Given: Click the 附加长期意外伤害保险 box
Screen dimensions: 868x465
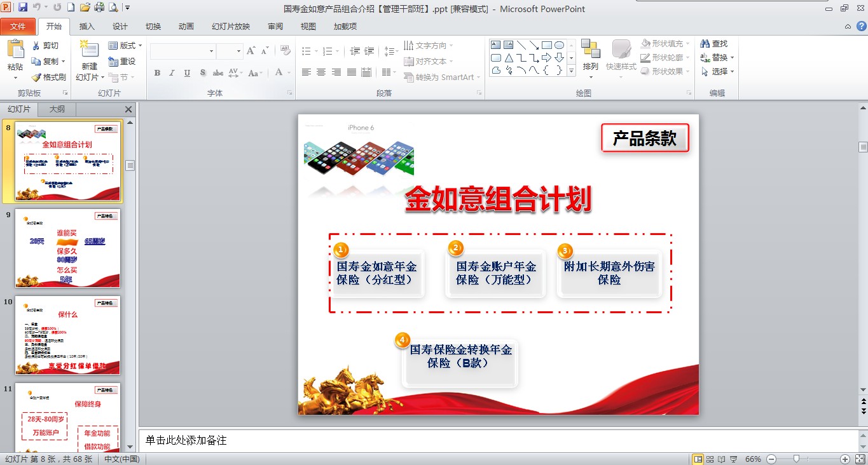Looking at the screenshot, I should click(609, 273).
